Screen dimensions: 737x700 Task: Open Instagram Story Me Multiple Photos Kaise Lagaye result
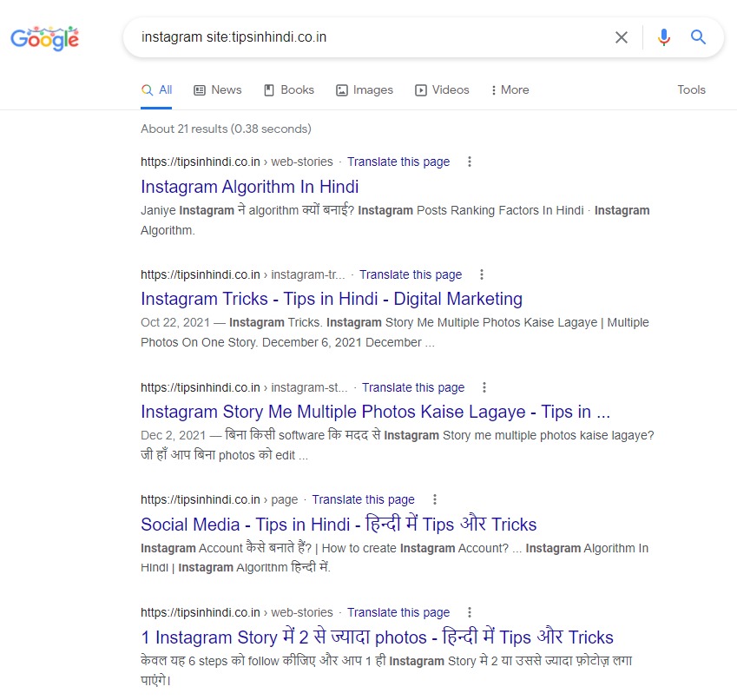pyautogui.click(x=375, y=412)
